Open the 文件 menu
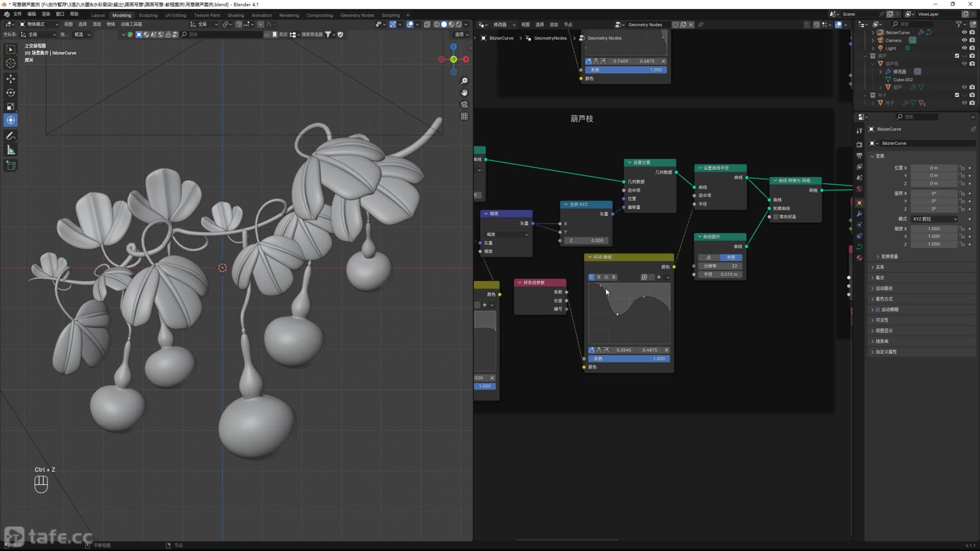980x551 pixels. (18, 14)
